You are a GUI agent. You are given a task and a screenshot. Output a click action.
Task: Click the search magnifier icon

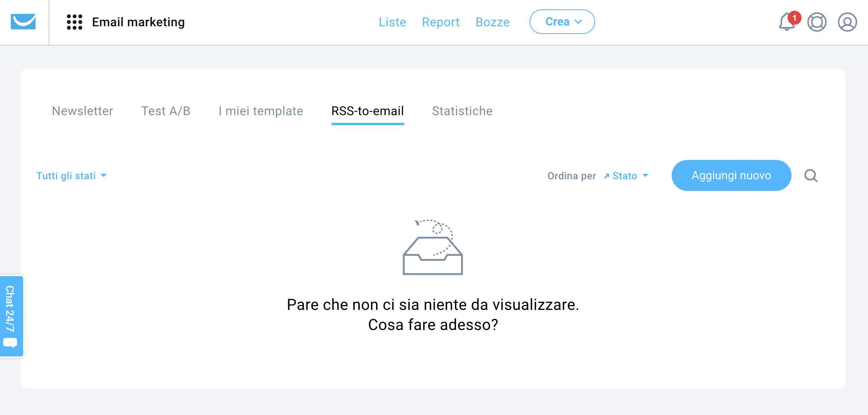pyautogui.click(x=811, y=176)
